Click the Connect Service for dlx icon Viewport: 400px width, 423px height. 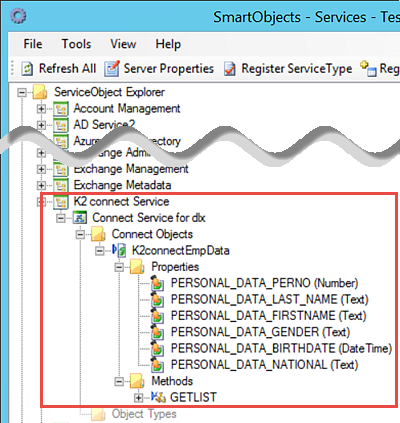coord(80,218)
